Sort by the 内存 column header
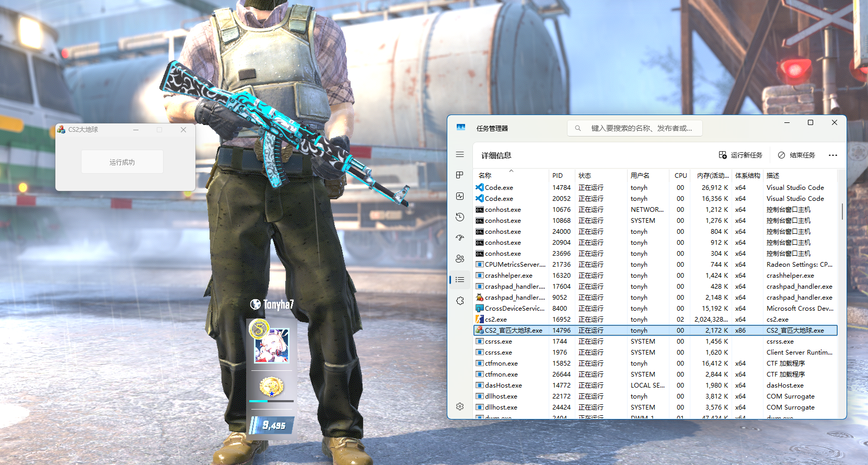 coord(711,175)
